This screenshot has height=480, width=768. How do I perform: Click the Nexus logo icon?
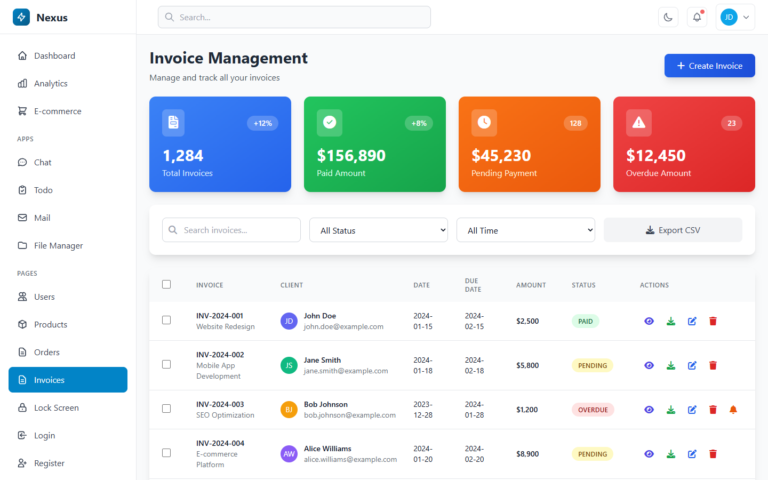(x=21, y=17)
